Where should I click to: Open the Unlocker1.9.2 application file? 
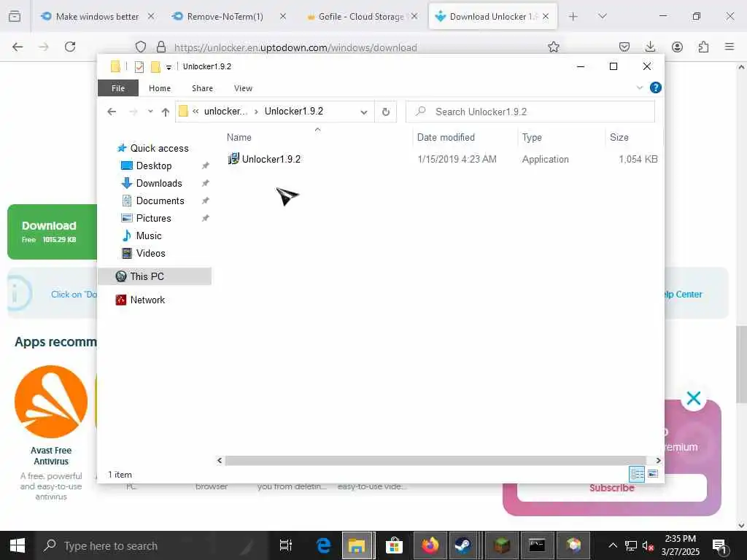click(271, 159)
